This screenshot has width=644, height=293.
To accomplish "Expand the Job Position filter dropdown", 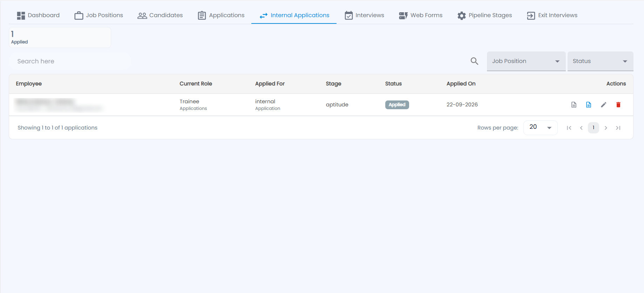I will [x=526, y=61].
